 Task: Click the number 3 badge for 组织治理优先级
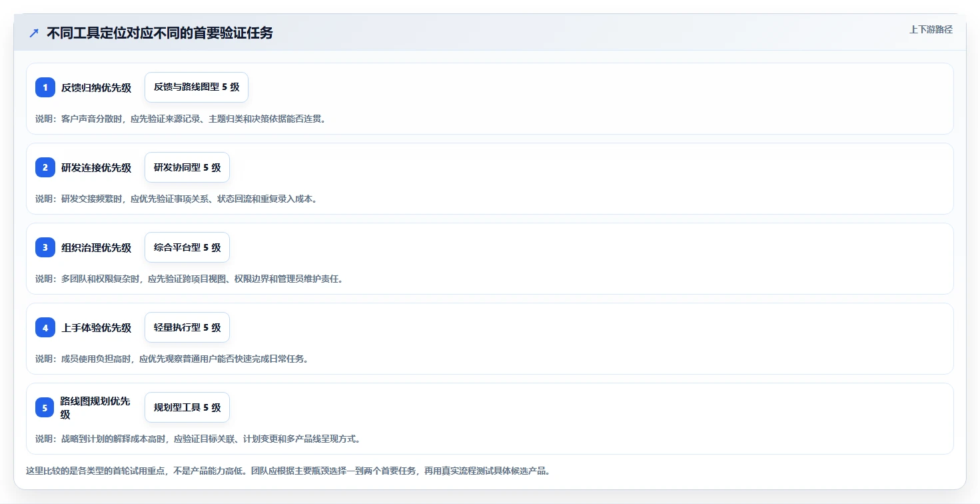click(45, 247)
